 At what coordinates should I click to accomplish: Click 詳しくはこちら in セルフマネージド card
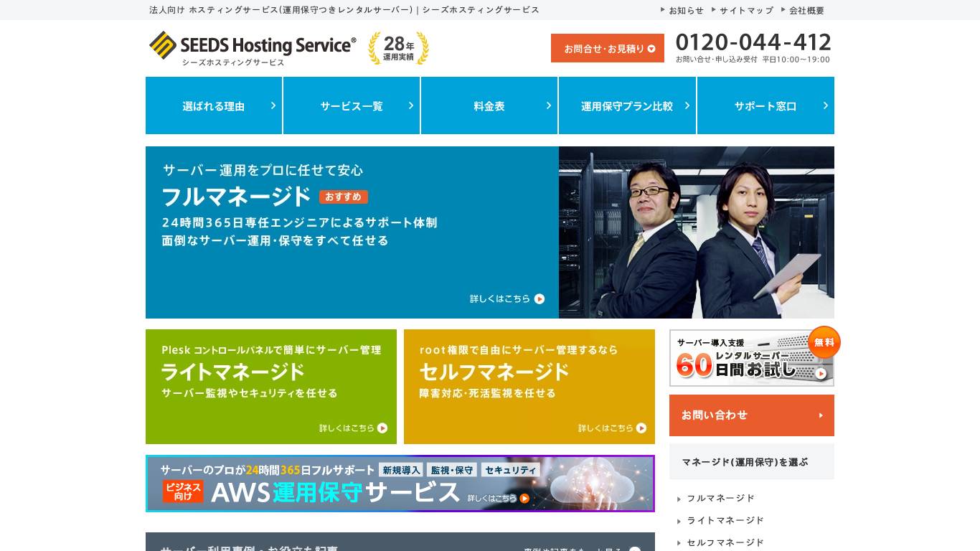pyautogui.click(x=606, y=428)
